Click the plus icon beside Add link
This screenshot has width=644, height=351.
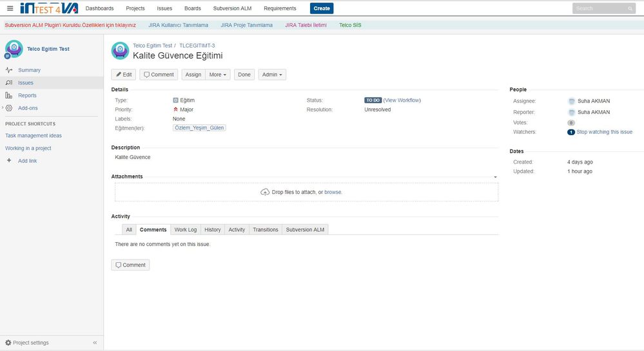9,160
